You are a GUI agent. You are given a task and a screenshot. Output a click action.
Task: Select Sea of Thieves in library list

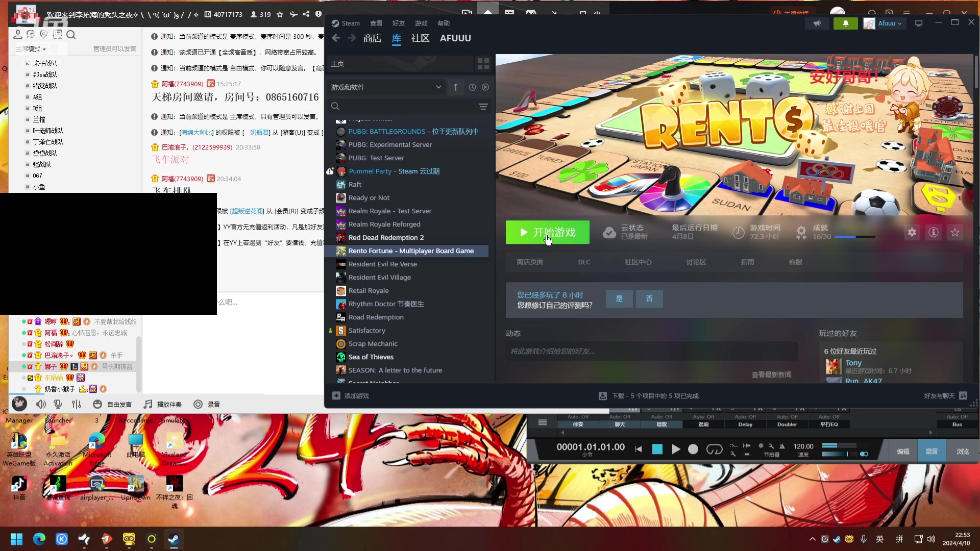(371, 357)
